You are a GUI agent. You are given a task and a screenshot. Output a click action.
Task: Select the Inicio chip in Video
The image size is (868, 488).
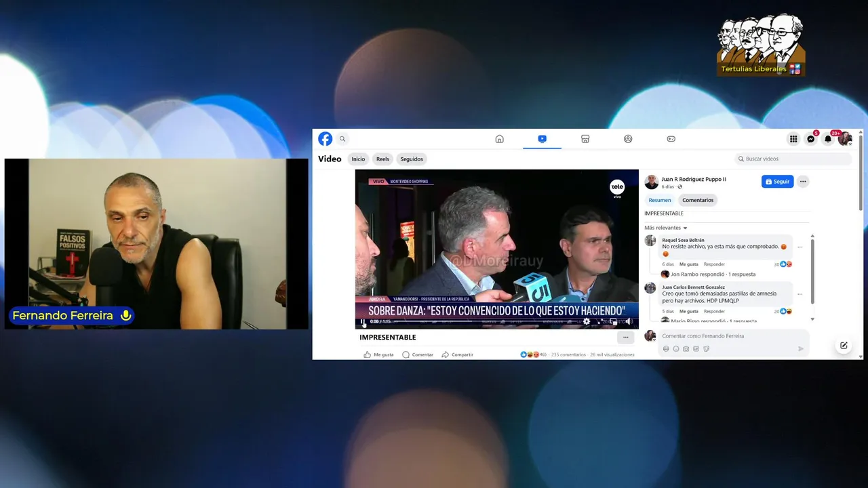[x=358, y=159]
